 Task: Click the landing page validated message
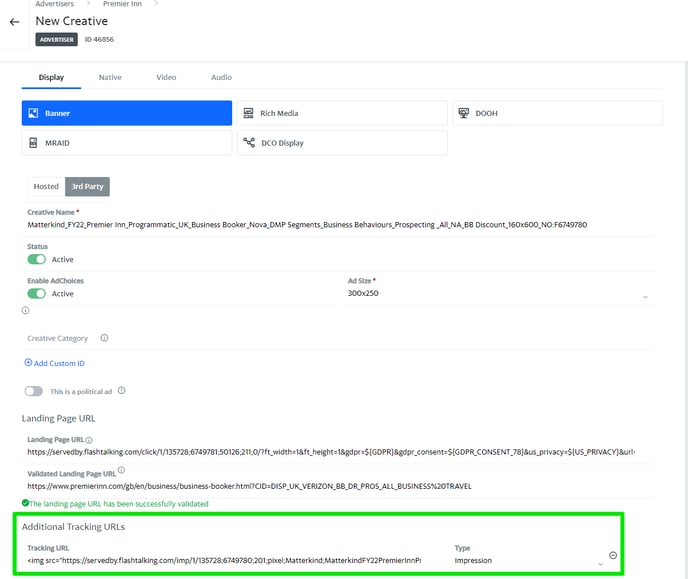[x=119, y=504]
